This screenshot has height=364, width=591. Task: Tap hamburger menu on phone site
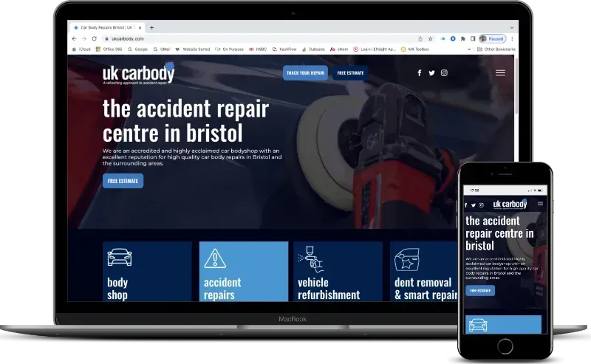(x=540, y=204)
